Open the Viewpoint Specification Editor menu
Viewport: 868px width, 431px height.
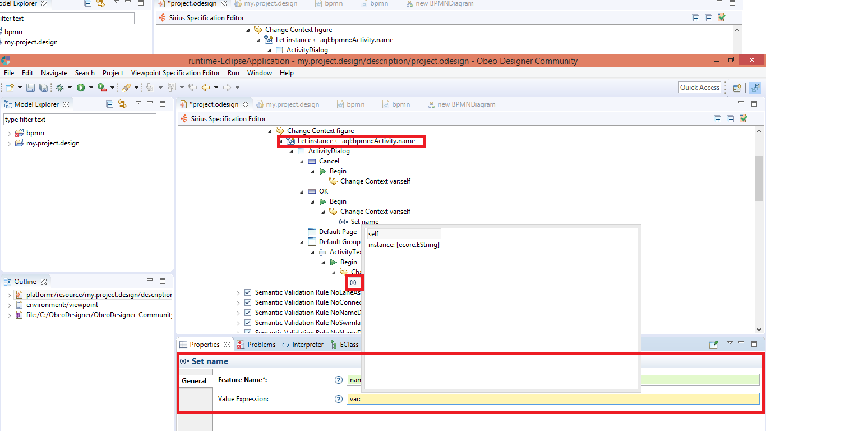[176, 73]
